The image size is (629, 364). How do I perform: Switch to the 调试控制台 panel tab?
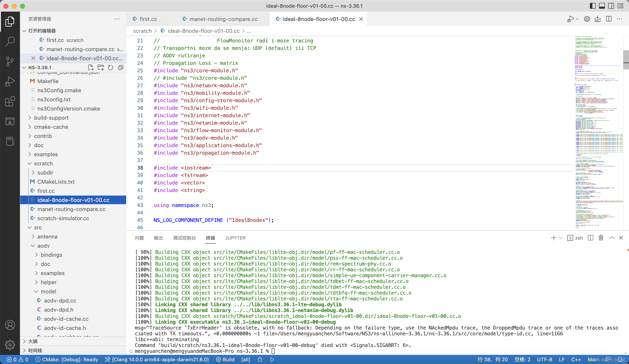pyautogui.click(x=184, y=238)
